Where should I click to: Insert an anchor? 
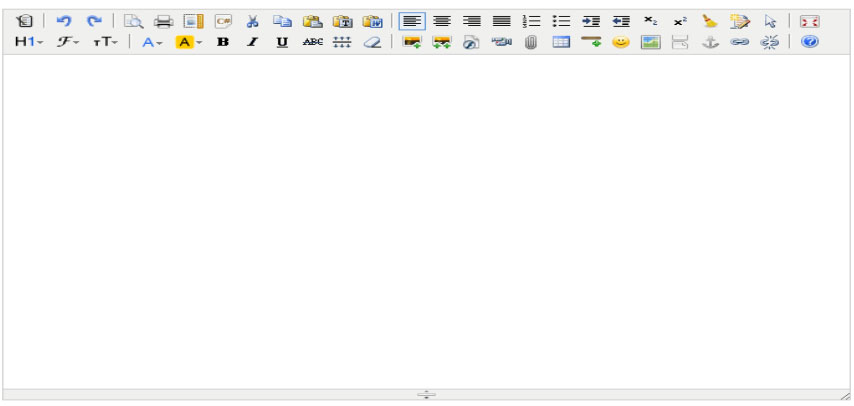coord(710,42)
